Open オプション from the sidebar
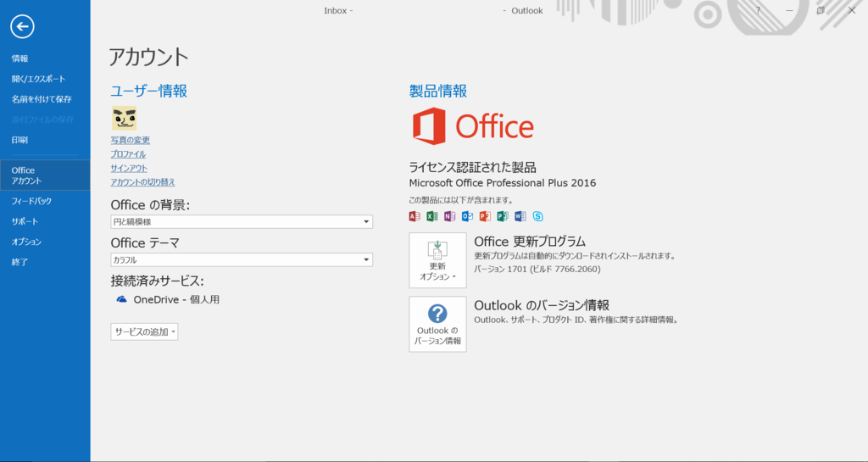The height and width of the screenshot is (462, 868). (45, 242)
